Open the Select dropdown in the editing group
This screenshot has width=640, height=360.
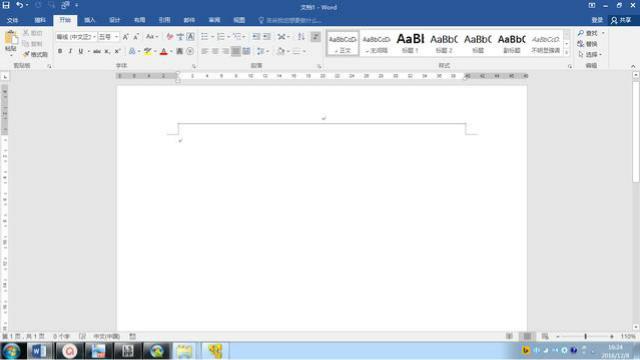(x=590, y=54)
